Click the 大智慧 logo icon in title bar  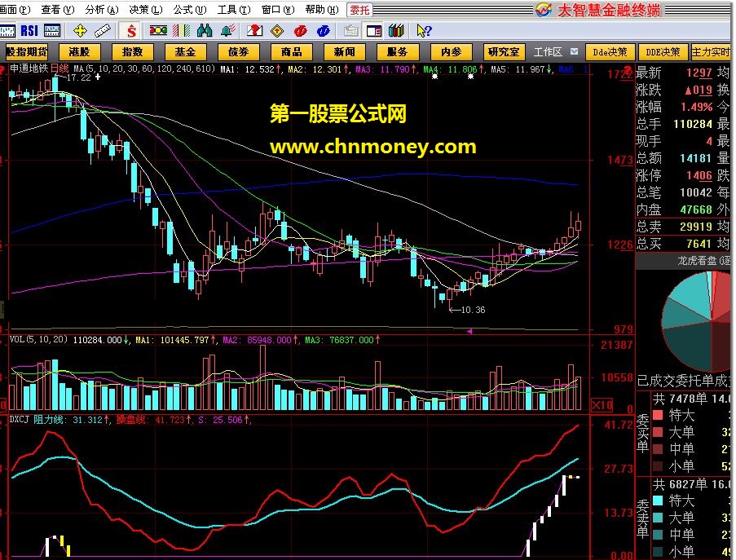[544, 10]
